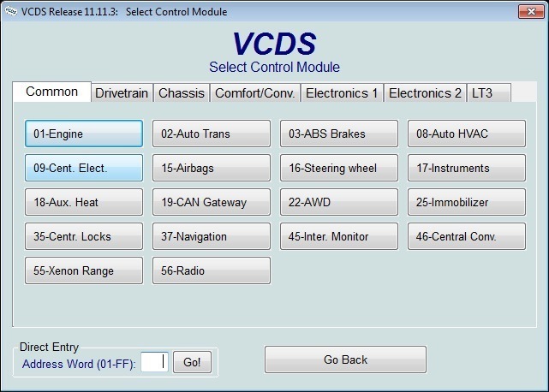The width and height of the screenshot is (549, 392).
Task: Open the 01-Engine control module
Action: (x=84, y=134)
